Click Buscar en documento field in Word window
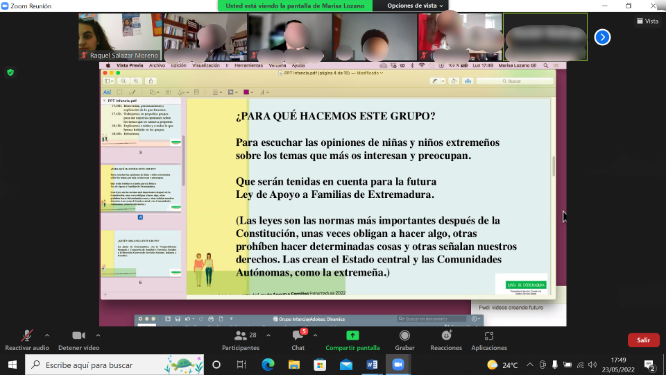The image size is (666, 375). pos(433,319)
